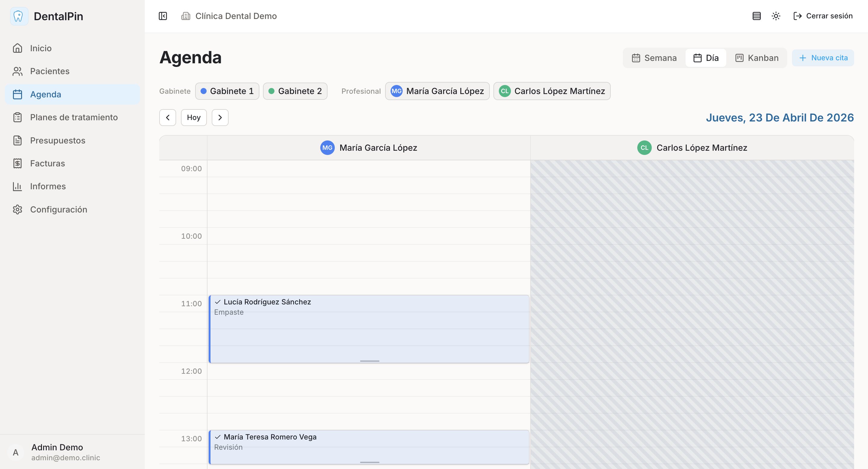Go to the next day arrow
The width and height of the screenshot is (868, 469).
point(220,118)
